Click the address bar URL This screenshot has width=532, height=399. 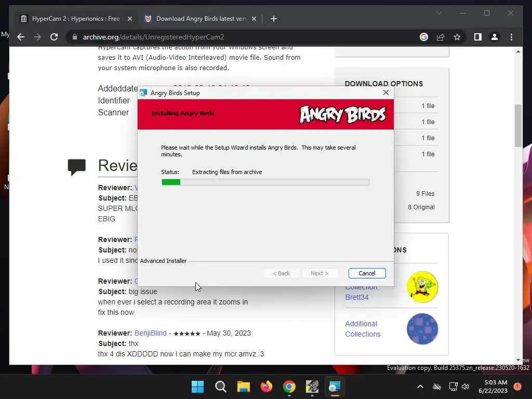tap(153, 37)
